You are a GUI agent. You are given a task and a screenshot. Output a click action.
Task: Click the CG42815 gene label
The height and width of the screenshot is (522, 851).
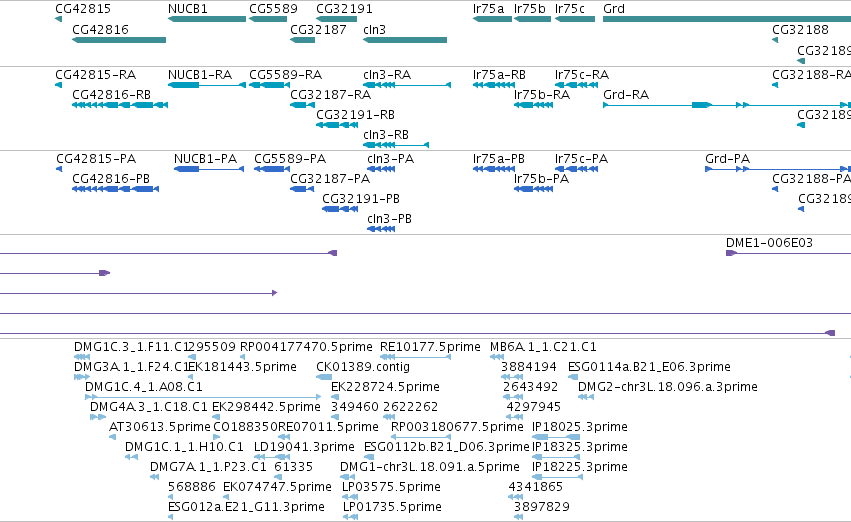click(83, 9)
